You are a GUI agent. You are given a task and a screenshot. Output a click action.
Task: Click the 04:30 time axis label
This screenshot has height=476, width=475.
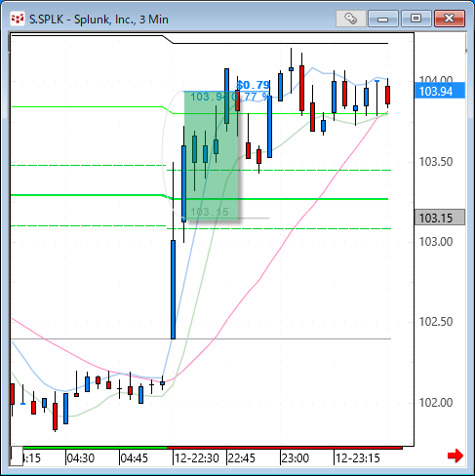80,458
